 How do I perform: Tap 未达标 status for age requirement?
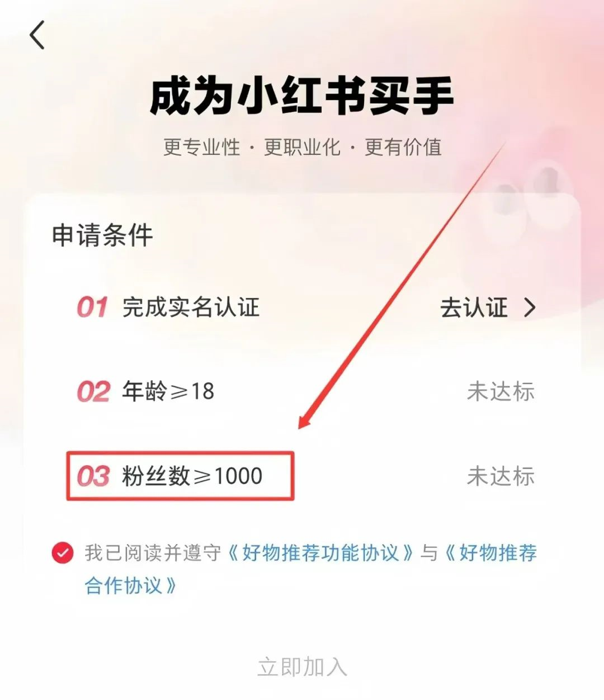coord(501,391)
